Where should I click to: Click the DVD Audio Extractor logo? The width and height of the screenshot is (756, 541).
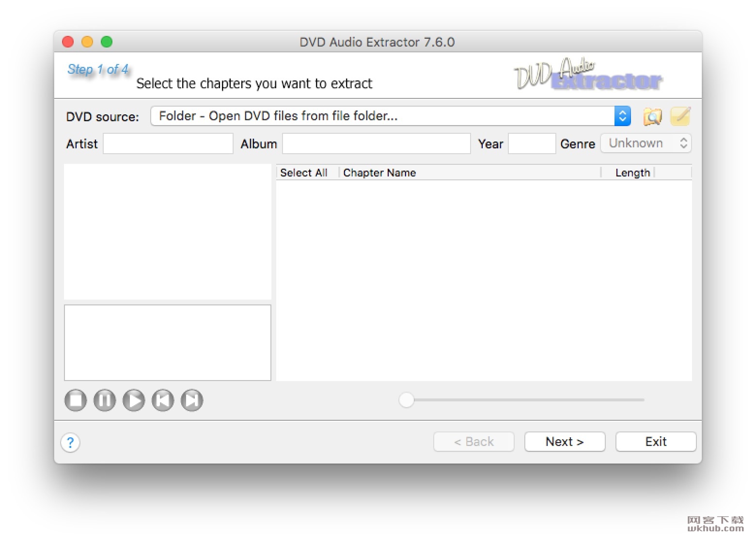588,75
